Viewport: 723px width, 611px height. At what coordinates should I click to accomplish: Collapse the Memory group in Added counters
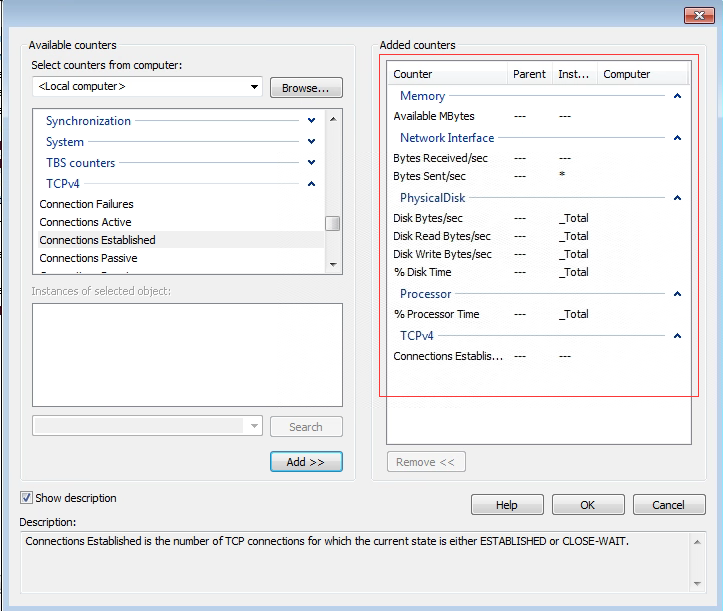pos(677,97)
